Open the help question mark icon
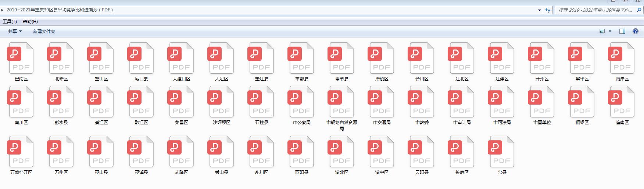Image resolution: width=644 pixels, height=189 pixels. [635, 32]
